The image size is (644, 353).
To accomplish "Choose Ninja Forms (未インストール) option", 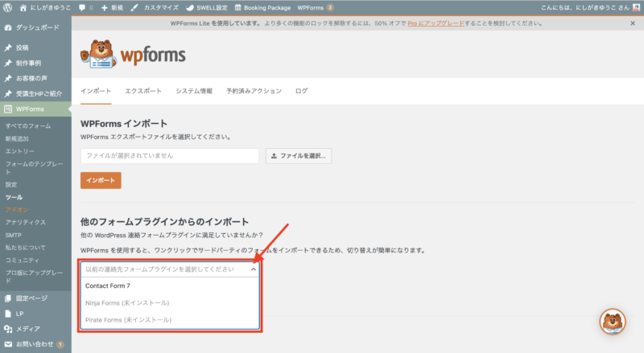I will click(170, 303).
